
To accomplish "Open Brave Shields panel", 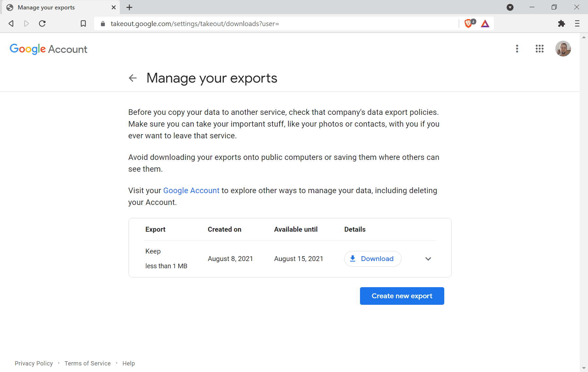I will coord(469,23).
